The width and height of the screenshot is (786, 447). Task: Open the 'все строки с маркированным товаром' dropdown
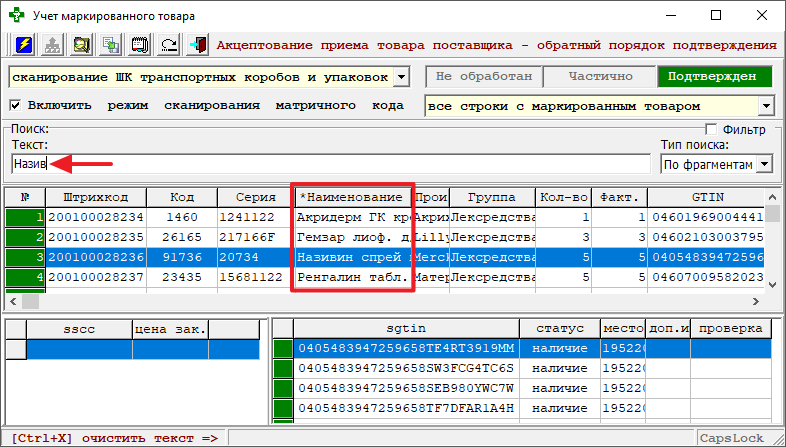coord(765,106)
